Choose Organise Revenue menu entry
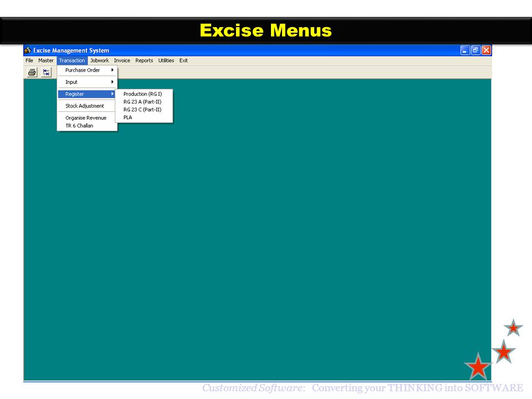532x399 pixels. pos(87,117)
